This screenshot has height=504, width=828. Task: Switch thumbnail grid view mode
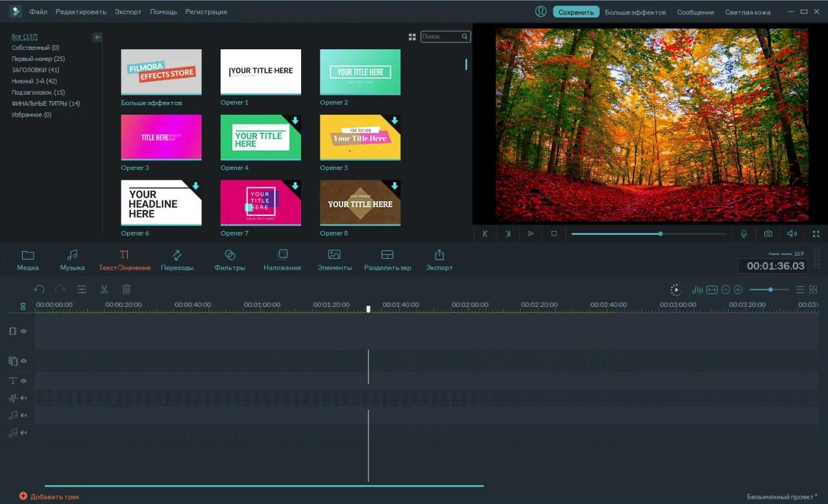pos(412,37)
